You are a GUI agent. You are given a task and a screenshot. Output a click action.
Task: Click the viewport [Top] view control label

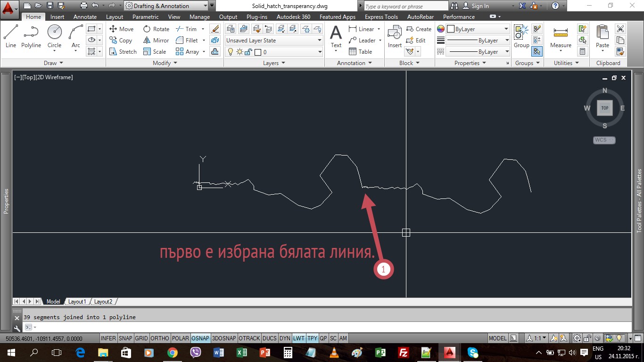(x=28, y=77)
